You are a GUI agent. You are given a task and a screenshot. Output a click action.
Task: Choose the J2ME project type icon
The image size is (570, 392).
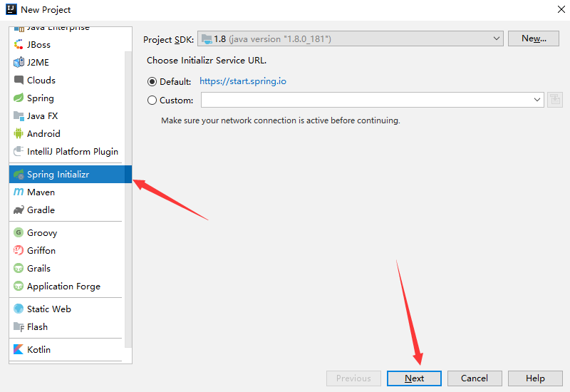[x=19, y=63]
